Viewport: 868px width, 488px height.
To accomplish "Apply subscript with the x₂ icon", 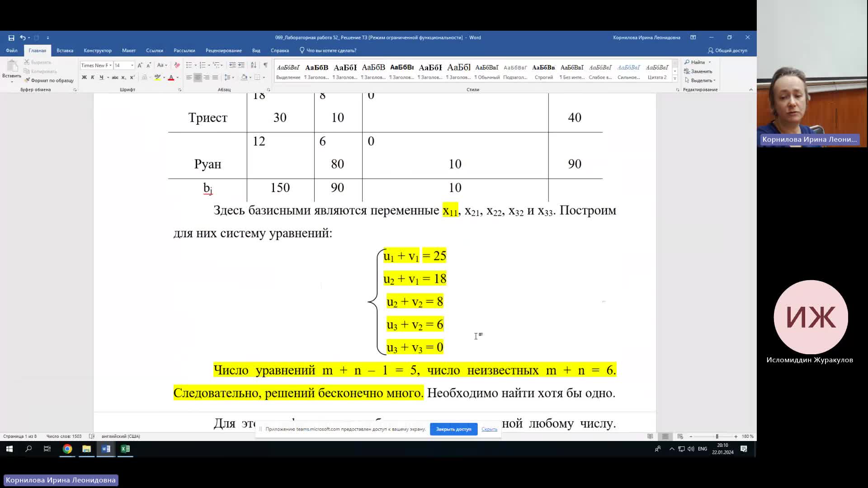I will (x=123, y=77).
